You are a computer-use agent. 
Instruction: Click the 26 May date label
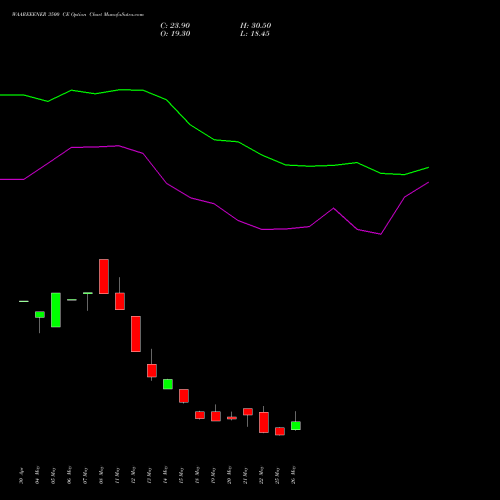coord(294,475)
